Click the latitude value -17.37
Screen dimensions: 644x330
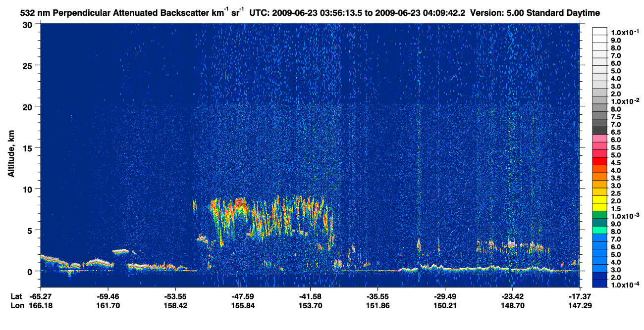580,296
